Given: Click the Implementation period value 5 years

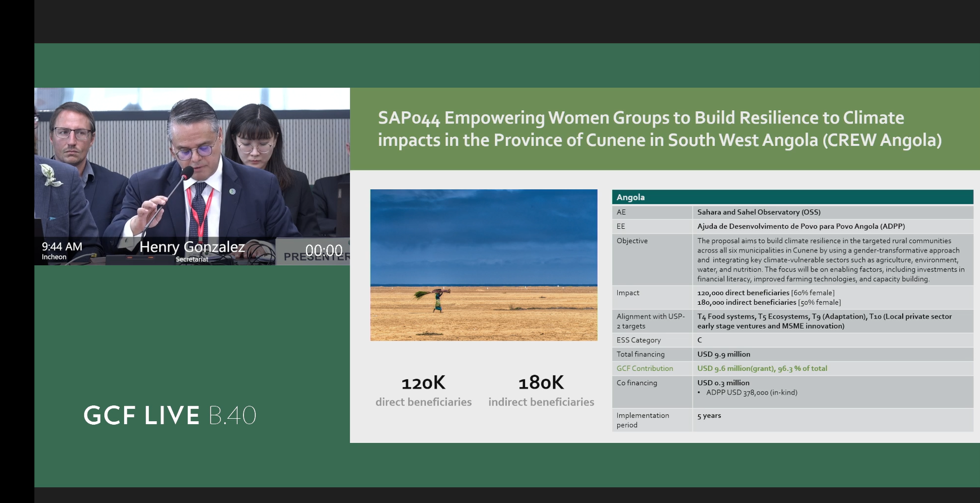Looking at the screenshot, I should point(709,416).
